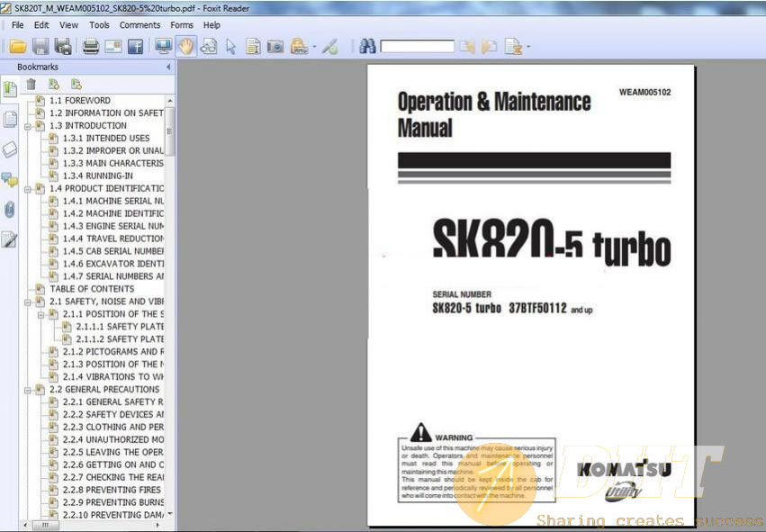
Task: Email the document using the envelope icon
Action: pyautogui.click(x=113, y=47)
